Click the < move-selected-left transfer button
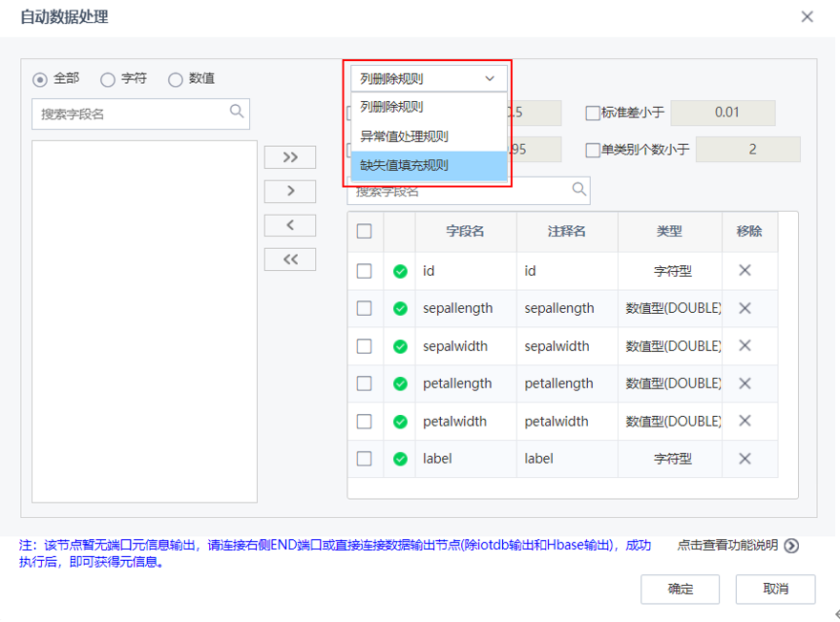 pyautogui.click(x=289, y=225)
